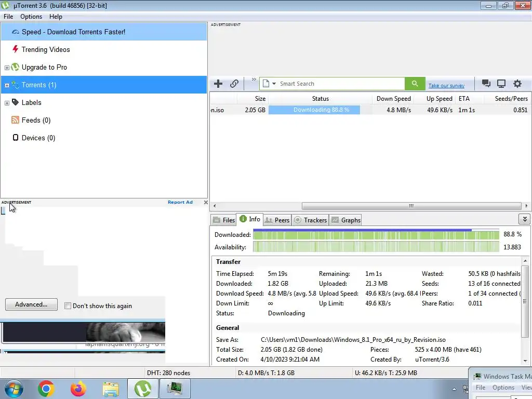The width and height of the screenshot is (532, 399).
Task: Click left arrow of torrent list scrollbar
Action: coord(215,206)
